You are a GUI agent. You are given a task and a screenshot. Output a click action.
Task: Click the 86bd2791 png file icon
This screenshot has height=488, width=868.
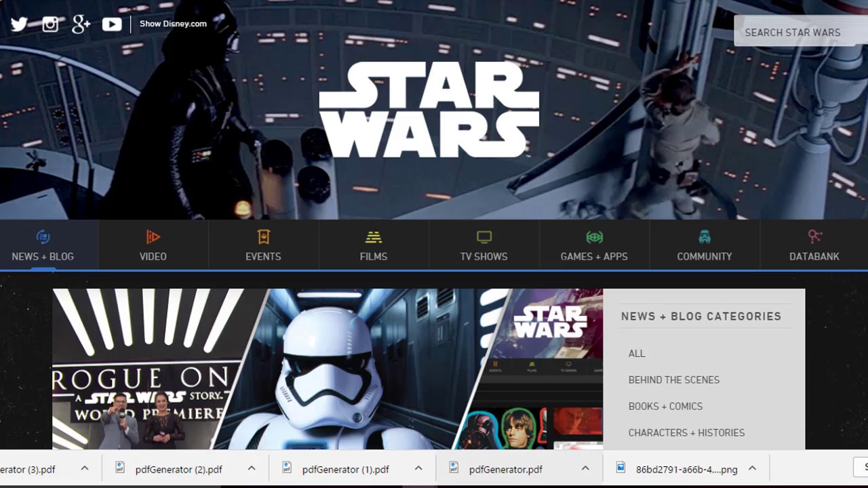[x=620, y=468]
